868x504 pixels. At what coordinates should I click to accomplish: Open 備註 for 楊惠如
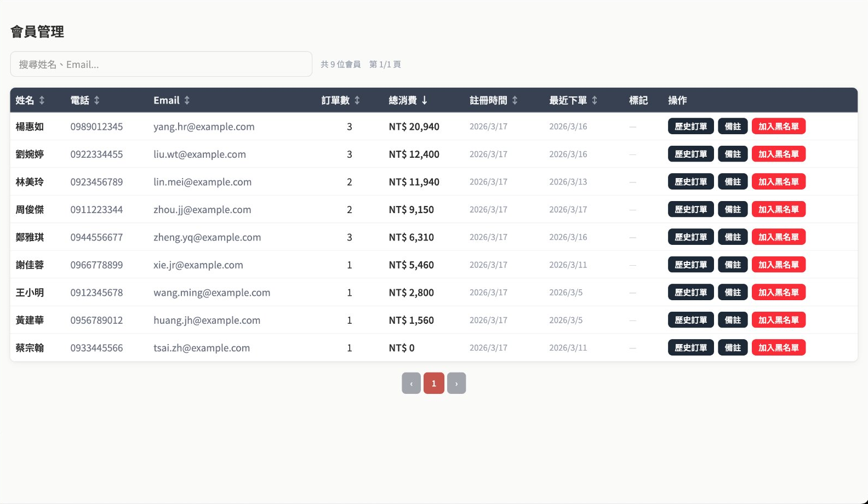733,127
